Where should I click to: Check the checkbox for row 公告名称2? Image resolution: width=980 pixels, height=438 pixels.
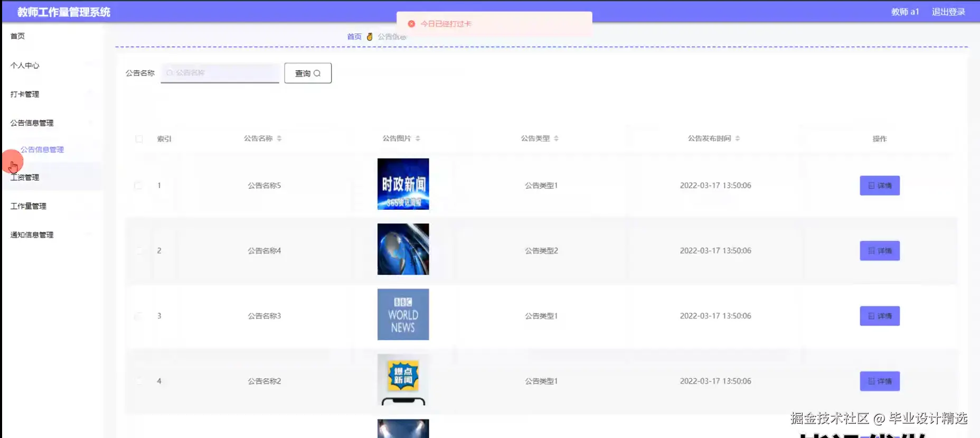[x=138, y=381]
